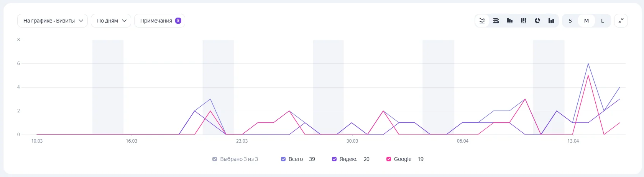Click the purple notes counter badge
The width and height of the screenshot is (644, 177).
click(x=178, y=21)
